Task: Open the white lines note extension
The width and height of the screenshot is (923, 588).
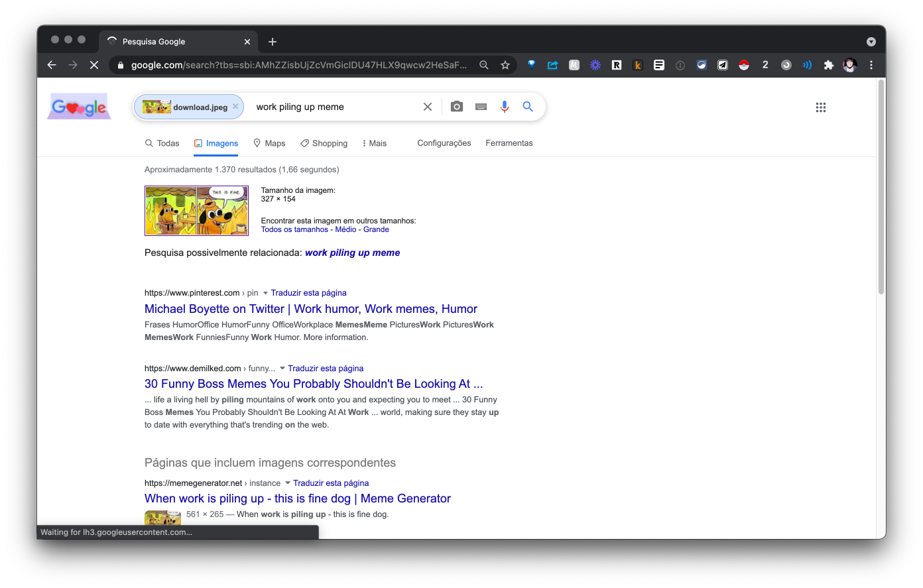Action: click(x=659, y=65)
